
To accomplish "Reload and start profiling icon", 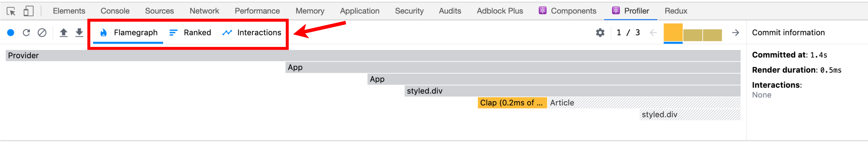I will tap(26, 33).
